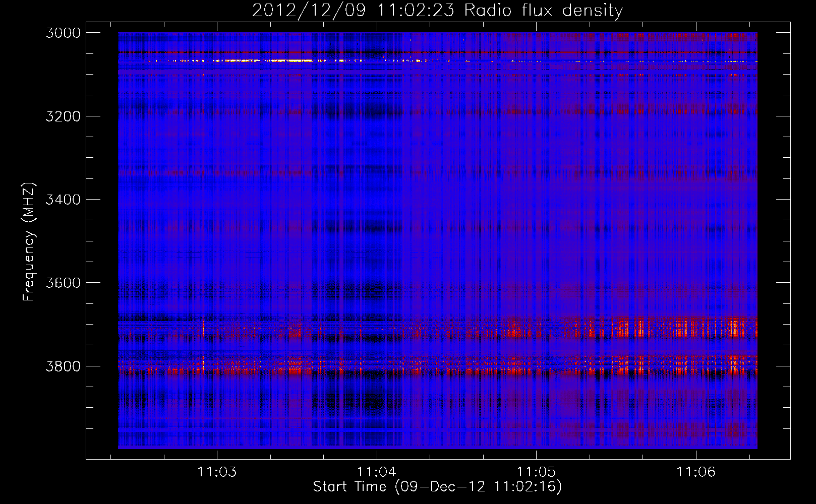Click the 3400 frequency axis label
Image resolution: width=816 pixels, height=504 pixels.
tap(63, 200)
